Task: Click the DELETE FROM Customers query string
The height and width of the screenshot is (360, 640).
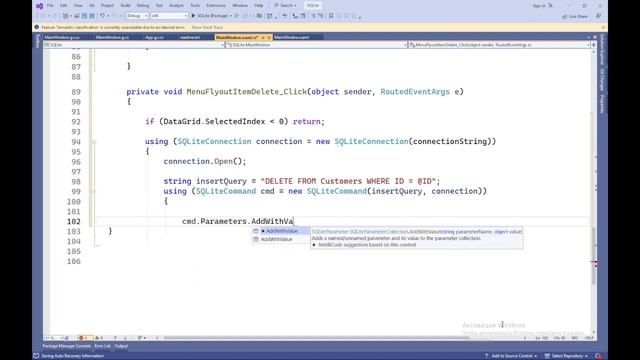Action: [350, 181]
